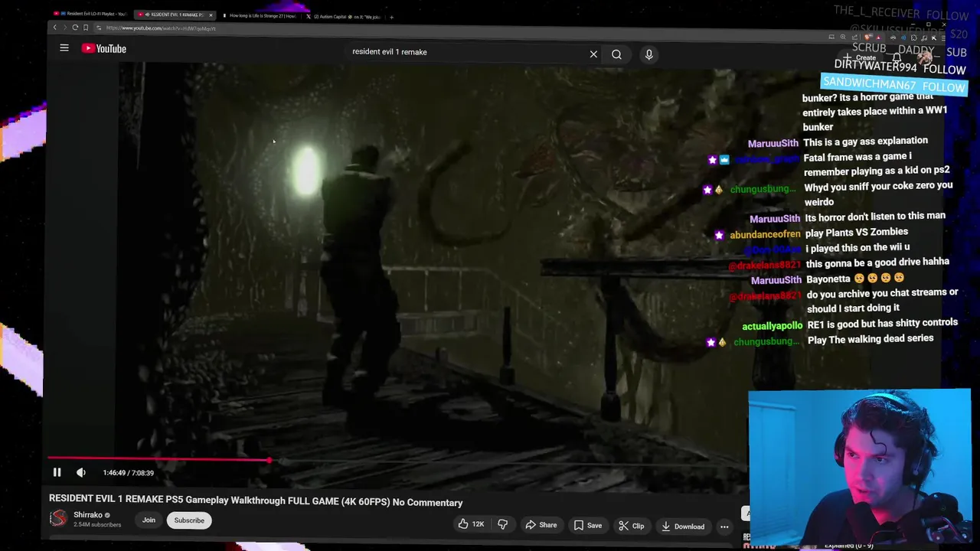Viewport: 980px width, 551px height.
Task: Click the streamer webcam overlay
Action: pos(859,467)
